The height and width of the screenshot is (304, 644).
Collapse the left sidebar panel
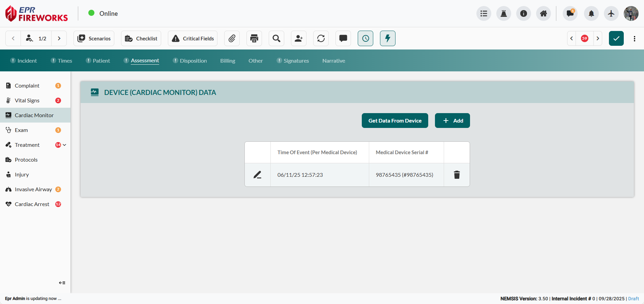[62, 283]
